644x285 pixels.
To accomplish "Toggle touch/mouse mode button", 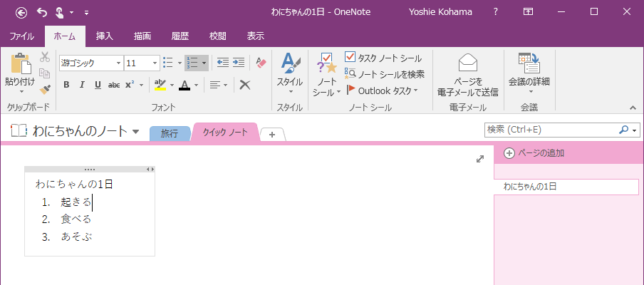I will coord(59,12).
